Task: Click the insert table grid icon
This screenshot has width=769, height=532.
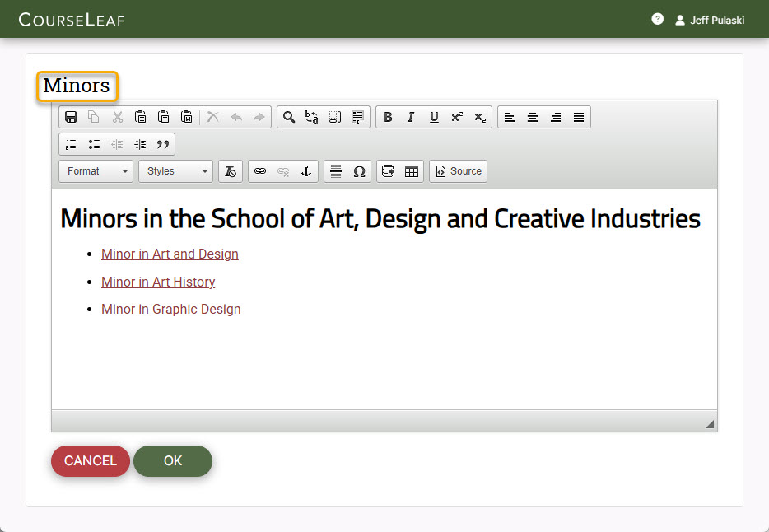Action: (x=412, y=171)
